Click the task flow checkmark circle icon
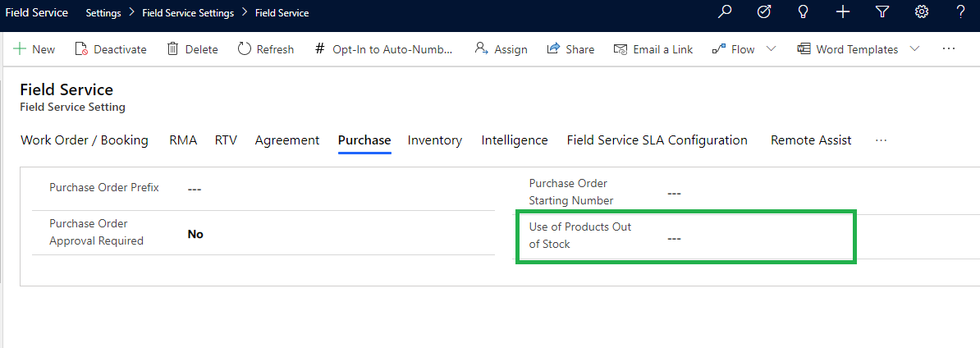The width and height of the screenshot is (980, 348). pos(763,12)
